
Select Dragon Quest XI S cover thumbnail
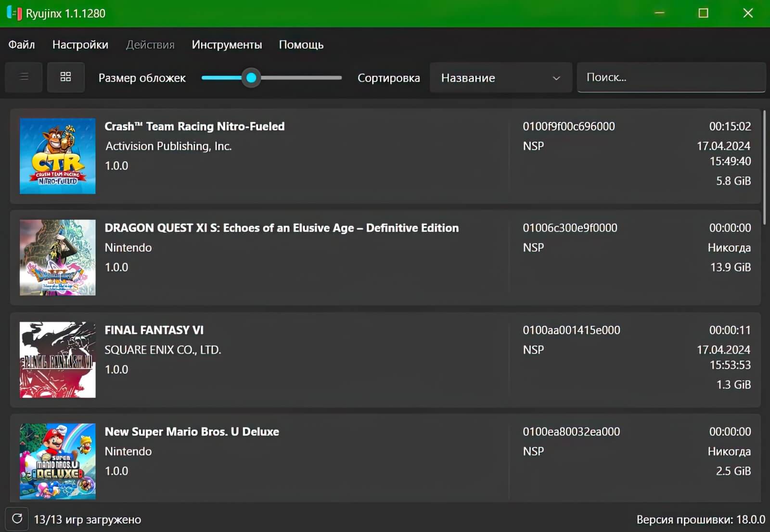[58, 258]
